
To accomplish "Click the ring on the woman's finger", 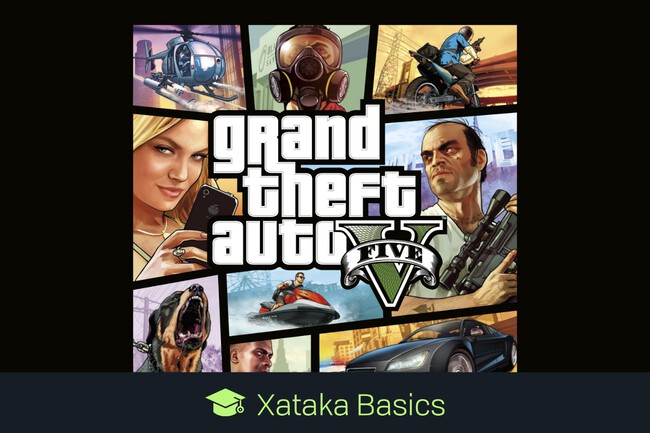I will tap(179, 252).
